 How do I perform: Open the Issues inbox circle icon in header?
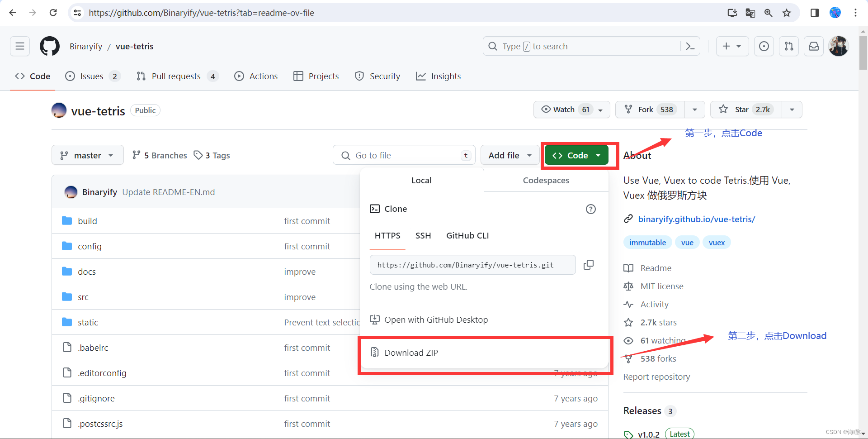pyautogui.click(x=764, y=46)
